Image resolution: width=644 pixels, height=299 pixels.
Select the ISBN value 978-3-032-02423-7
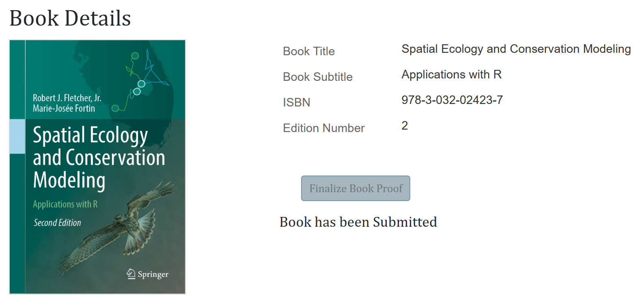click(452, 100)
